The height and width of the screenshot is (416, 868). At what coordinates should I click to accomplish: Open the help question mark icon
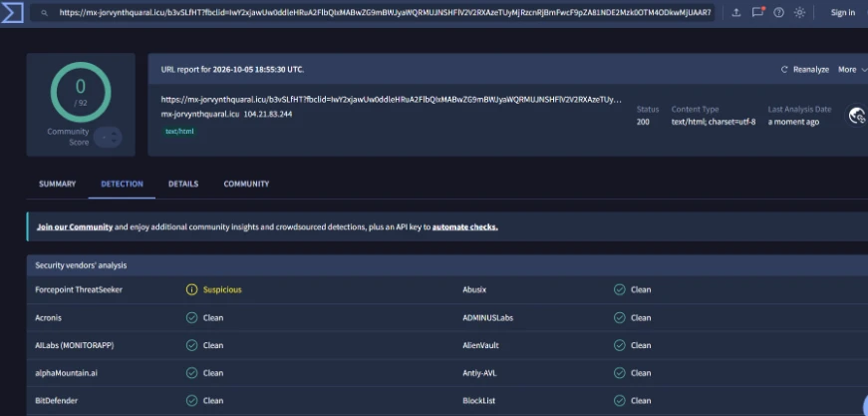(779, 12)
